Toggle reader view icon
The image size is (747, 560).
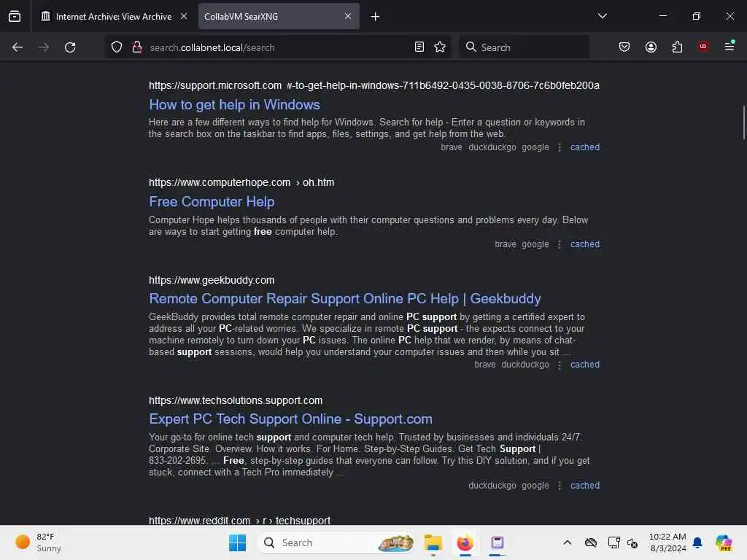pos(419,47)
